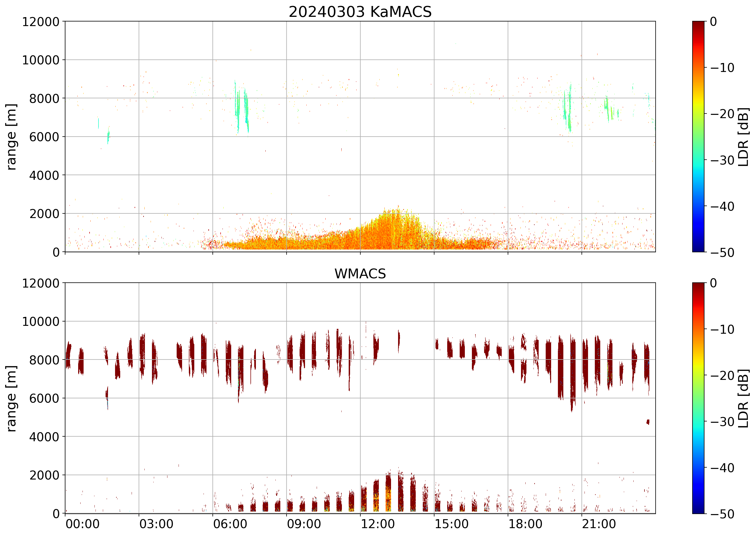Click the 8000 range tick of WMACS panel

click(x=45, y=360)
